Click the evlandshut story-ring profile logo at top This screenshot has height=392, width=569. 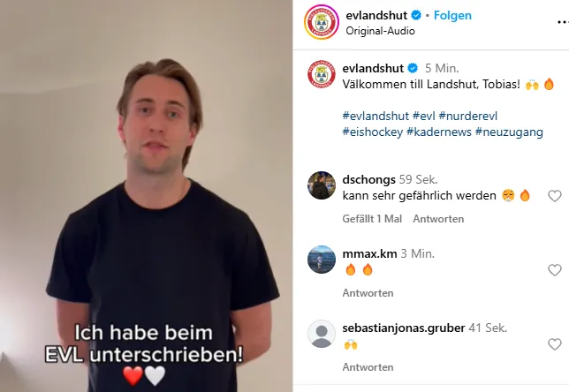(321, 22)
